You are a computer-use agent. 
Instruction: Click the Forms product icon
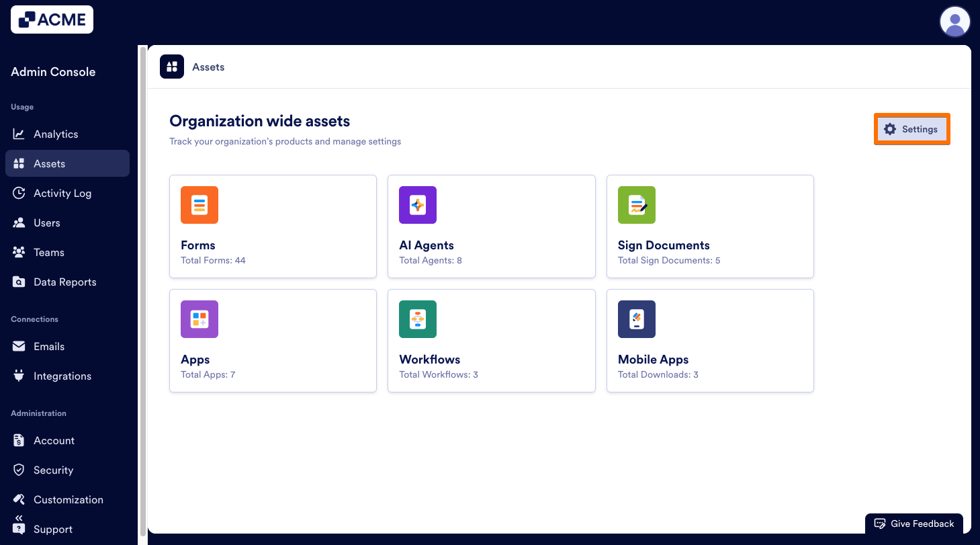199,205
